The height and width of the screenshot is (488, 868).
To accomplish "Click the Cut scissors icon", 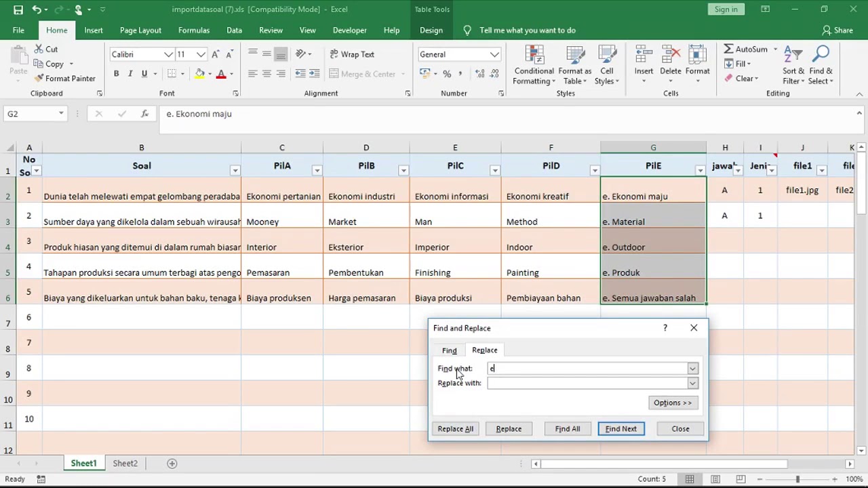I will pyautogui.click(x=37, y=49).
